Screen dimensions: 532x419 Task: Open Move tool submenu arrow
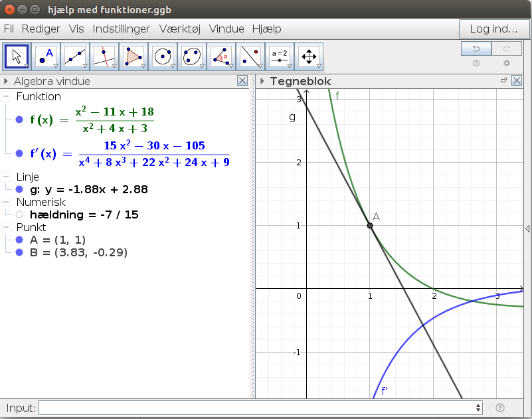[x=27, y=66]
